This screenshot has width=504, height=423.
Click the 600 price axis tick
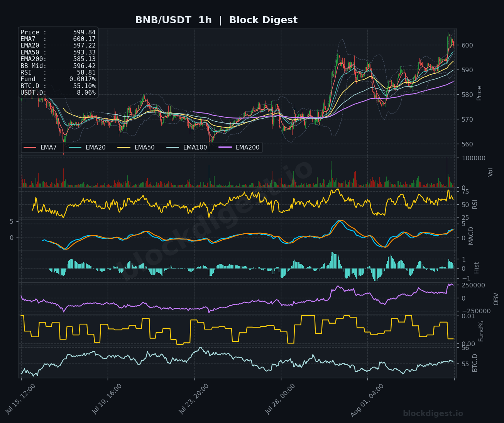(x=467, y=45)
